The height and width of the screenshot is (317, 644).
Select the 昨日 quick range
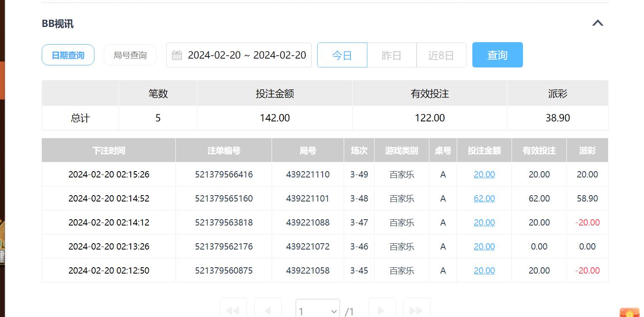pyautogui.click(x=391, y=55)
